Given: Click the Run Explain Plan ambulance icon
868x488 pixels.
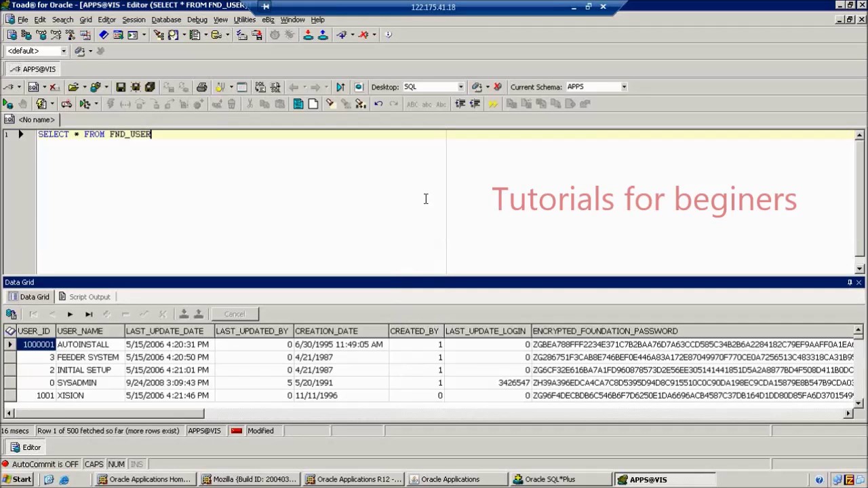Looking at the screenshot, I should (66, 104).
